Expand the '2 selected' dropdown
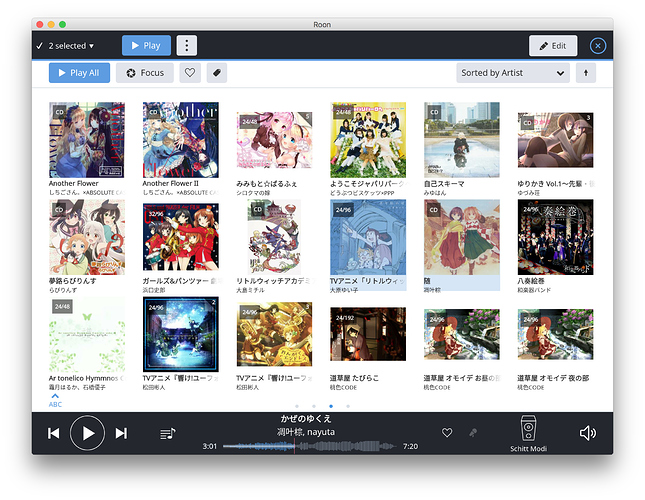 click(71, 46)
